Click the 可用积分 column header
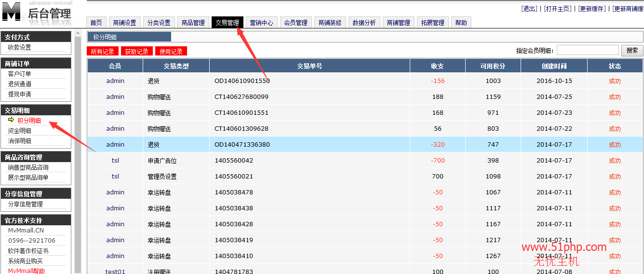The width and height of the screenshot is (644, 274). point(493,66)
